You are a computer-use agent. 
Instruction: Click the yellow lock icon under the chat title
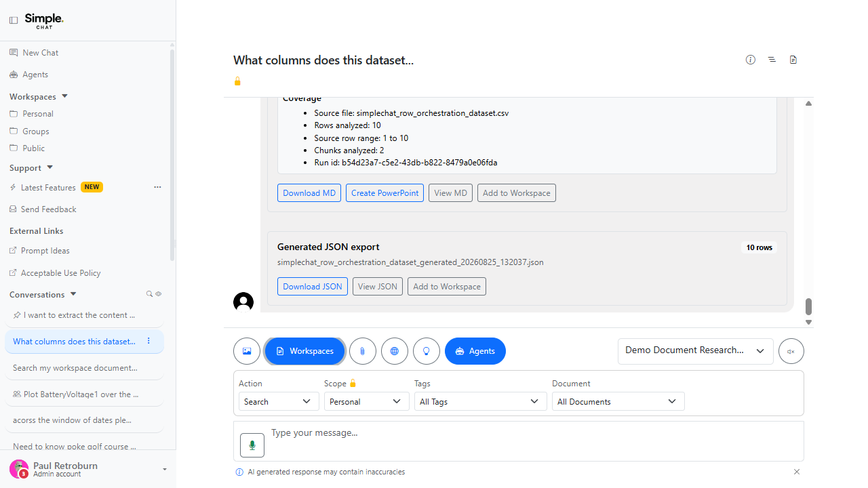237,81
